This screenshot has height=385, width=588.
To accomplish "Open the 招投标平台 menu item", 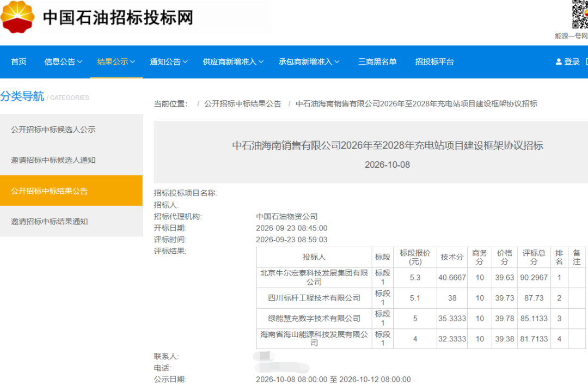I will tap(434, 62).
